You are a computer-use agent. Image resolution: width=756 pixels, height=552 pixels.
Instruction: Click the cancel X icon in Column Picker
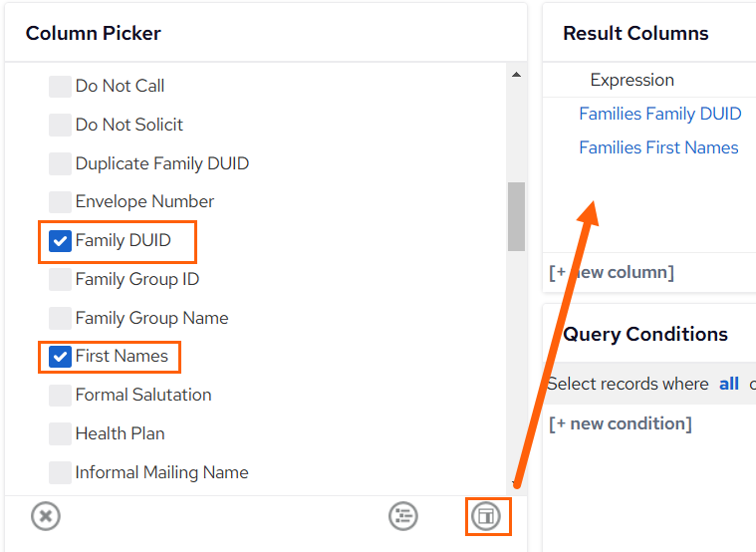tap(46, 516)
